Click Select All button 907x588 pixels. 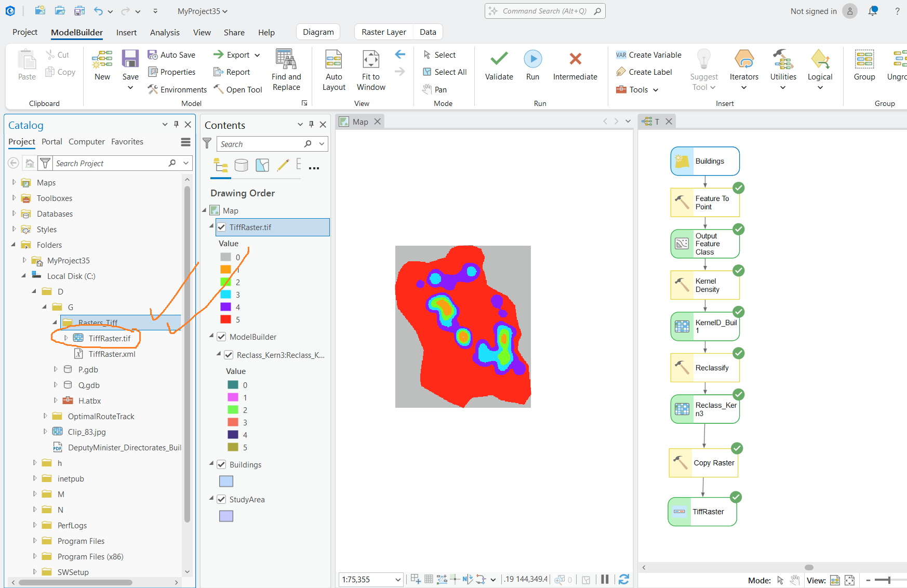tap(445, 72)
